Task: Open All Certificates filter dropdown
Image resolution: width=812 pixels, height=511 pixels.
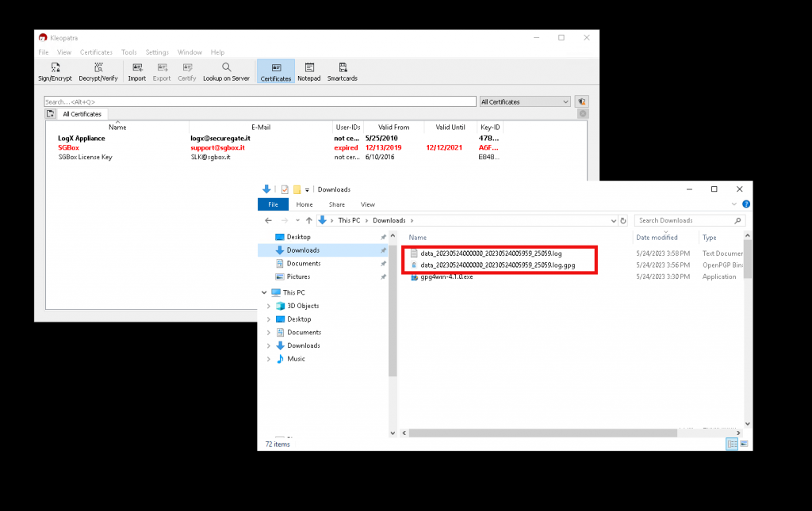Action: click(525, 102)
